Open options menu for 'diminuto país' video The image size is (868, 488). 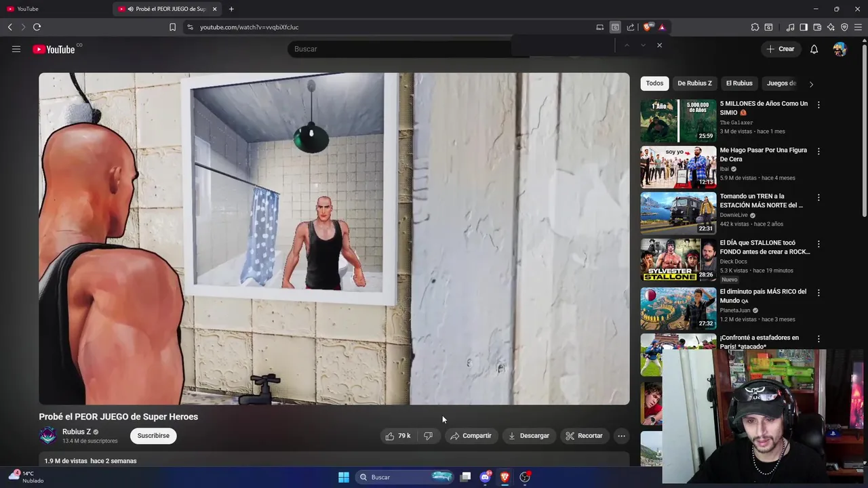point(818,293)
